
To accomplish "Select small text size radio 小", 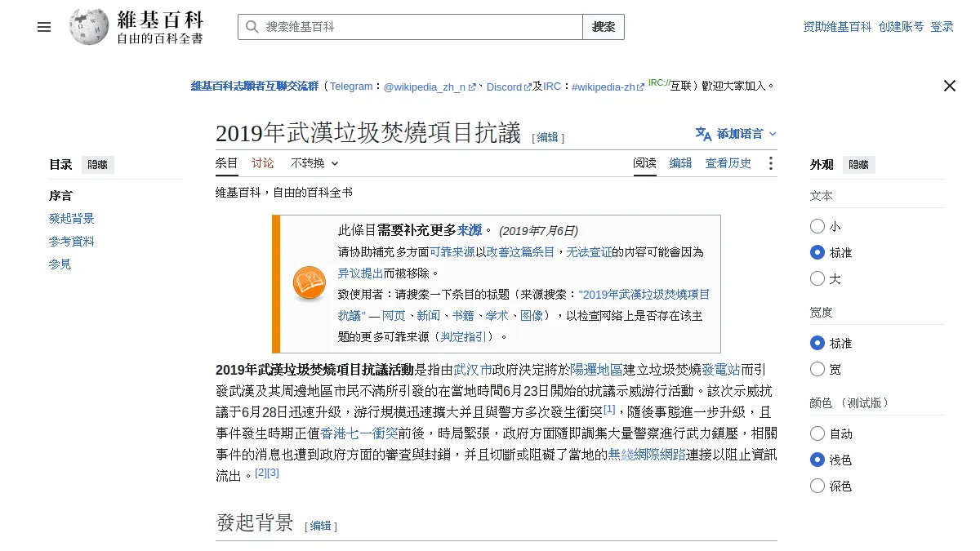I will click(817, 226).
